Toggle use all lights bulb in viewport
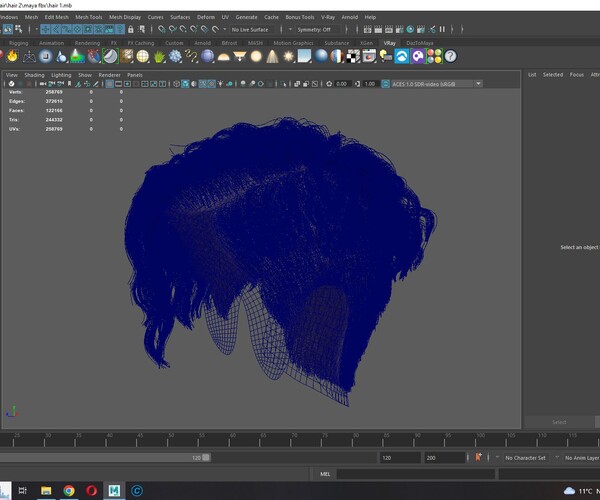This screenshot has width=600, height=500. click(220, 84)
